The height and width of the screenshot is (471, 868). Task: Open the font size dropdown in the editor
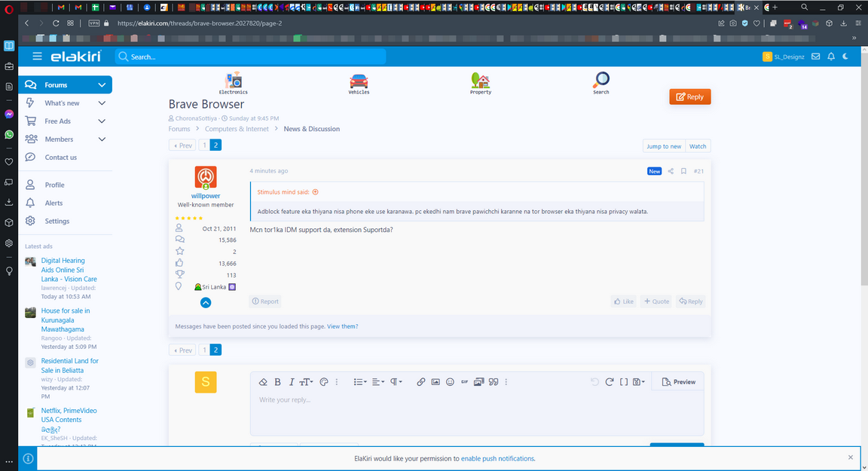point(306,382)
